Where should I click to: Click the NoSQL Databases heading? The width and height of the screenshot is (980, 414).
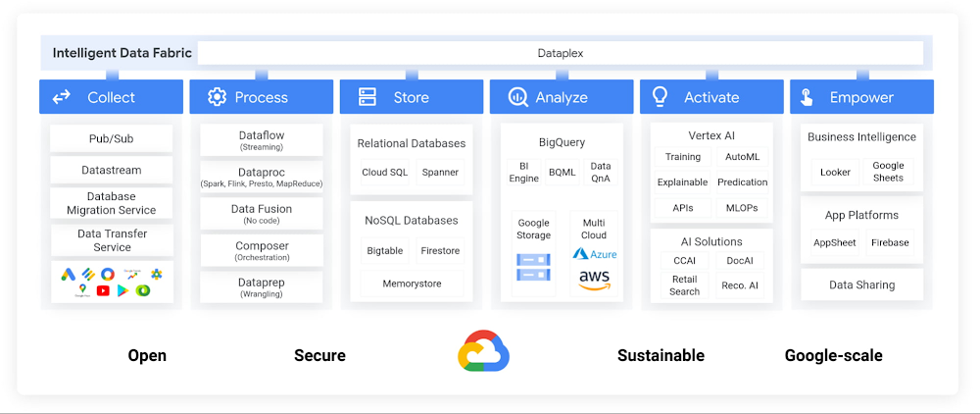pyautogui.click(x=412, y=220)
